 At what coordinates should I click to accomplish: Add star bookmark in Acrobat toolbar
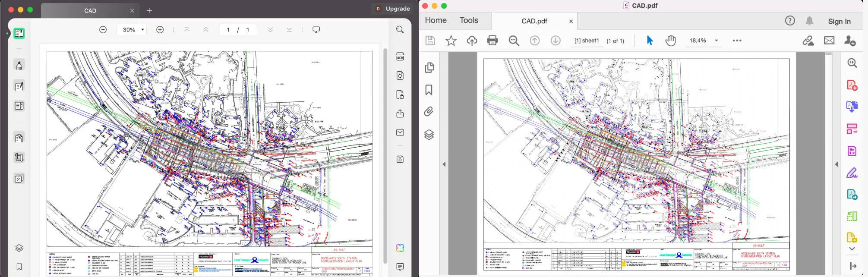(451, 41)
